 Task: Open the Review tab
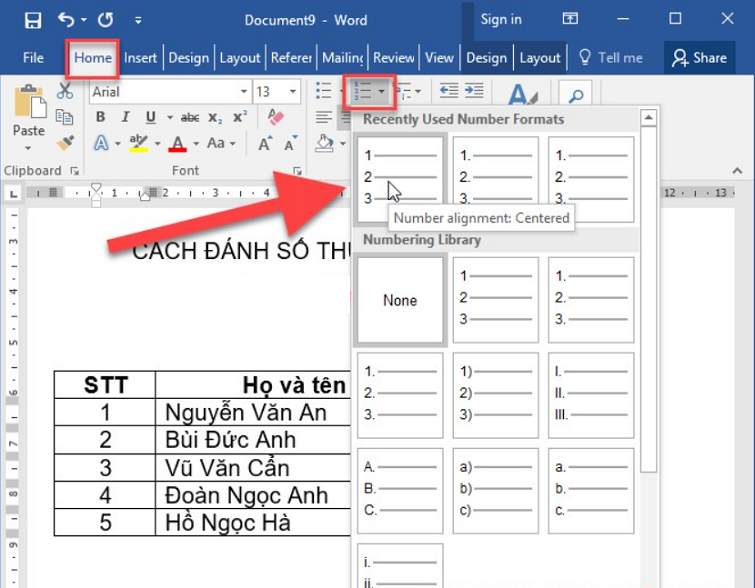tap(394, 58)
